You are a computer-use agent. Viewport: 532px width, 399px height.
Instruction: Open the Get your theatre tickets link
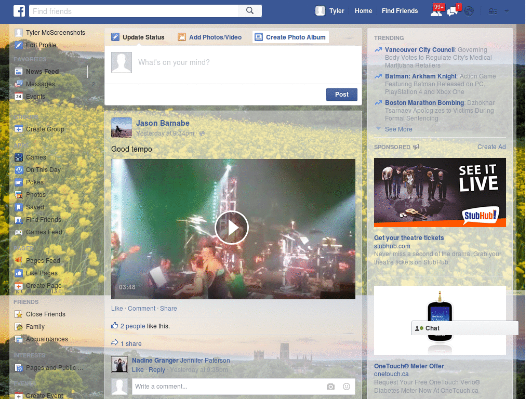(x=409, y=238)
